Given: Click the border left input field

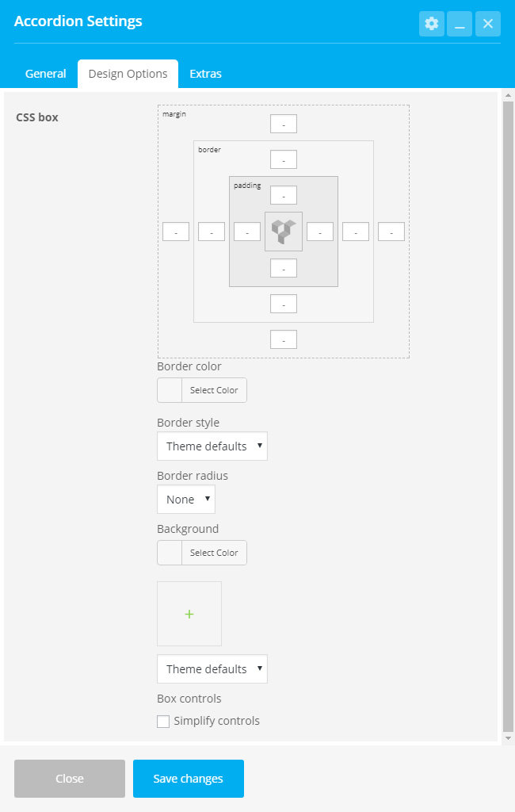Looking at the screenshot, I should tap(212, 232).
